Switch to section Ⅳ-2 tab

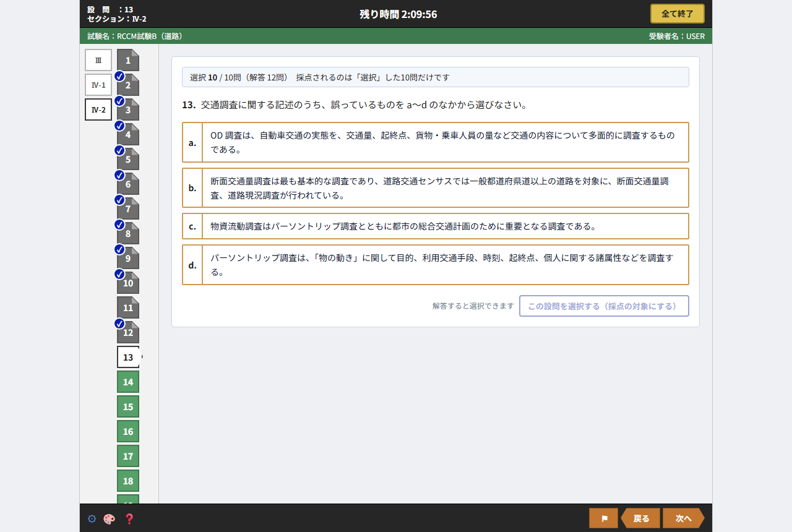(98, 109)
